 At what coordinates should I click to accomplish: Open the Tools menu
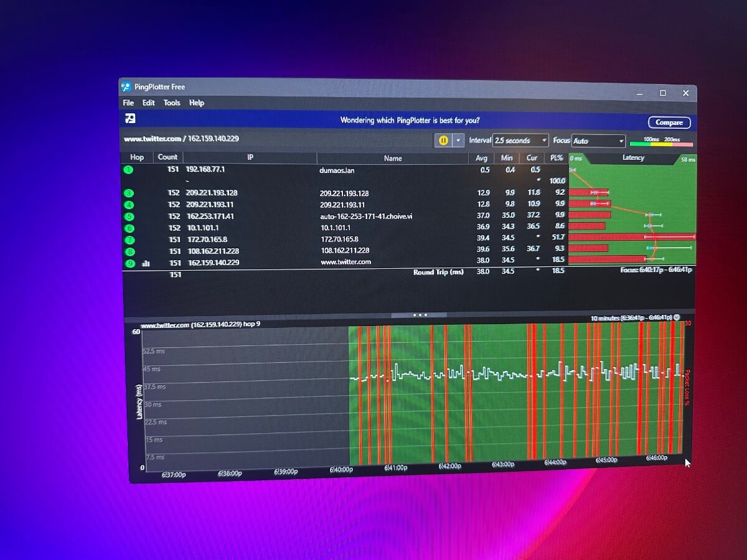click(172, 103)
